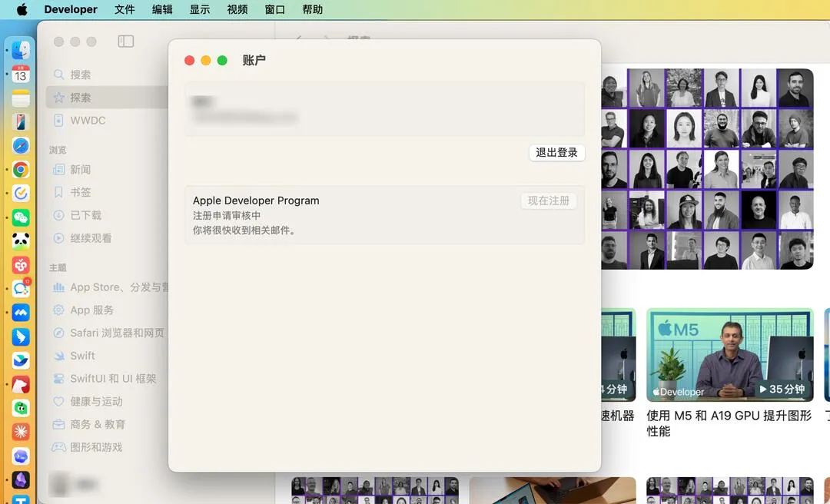The width and height of the screenshot is (830, 504).
Task: Click the 现在注册 button
Action: click(x=549, y=201)
